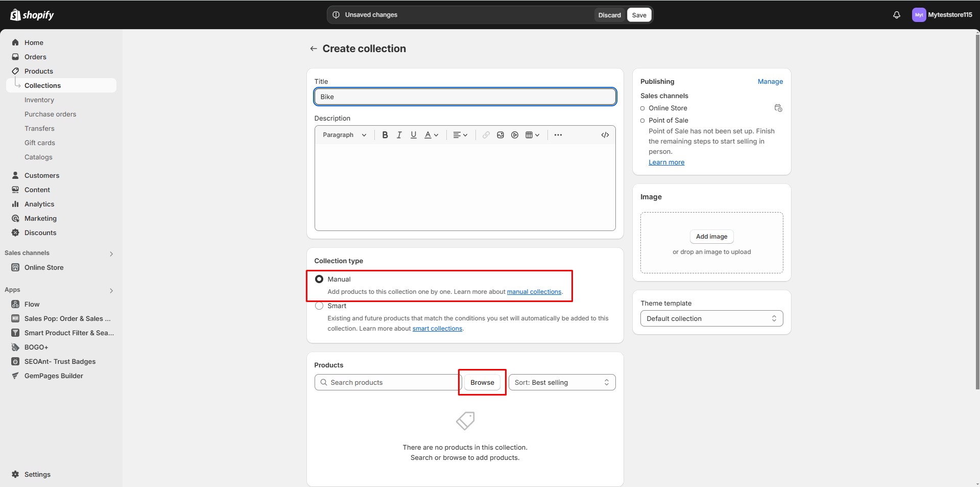Select the Smart collection type
Screen dimensions: 980x487
tap(319, 306)
